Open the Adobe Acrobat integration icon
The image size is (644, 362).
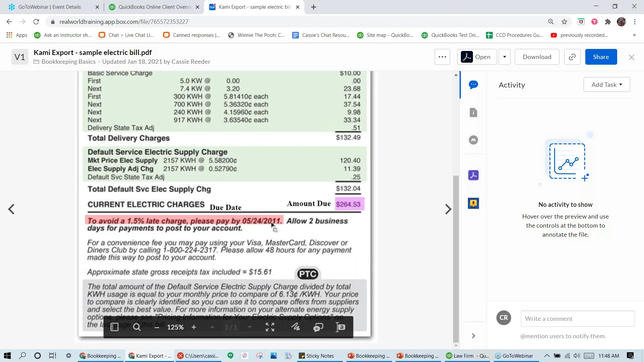click(x=473, y=175)
